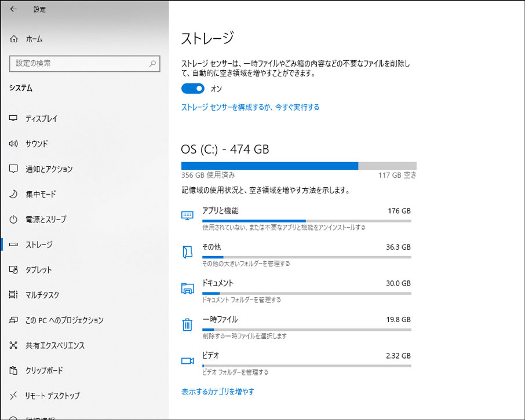This screenshot has width=525, height=420.
Task: Click the 2.32 GB value for ビデオ
Action: pos(399,356)
